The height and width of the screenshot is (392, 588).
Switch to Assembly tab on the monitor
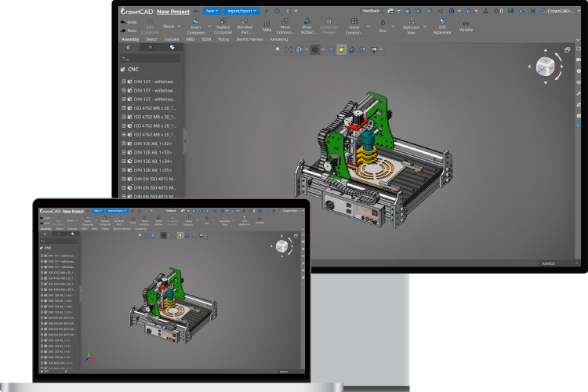point(130,39)
